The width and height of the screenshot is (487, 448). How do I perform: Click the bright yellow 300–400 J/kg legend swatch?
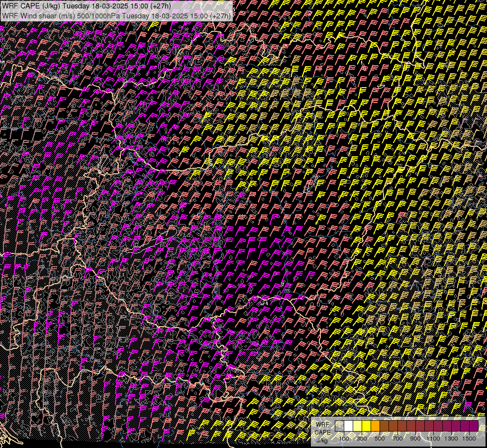point(367,426)
